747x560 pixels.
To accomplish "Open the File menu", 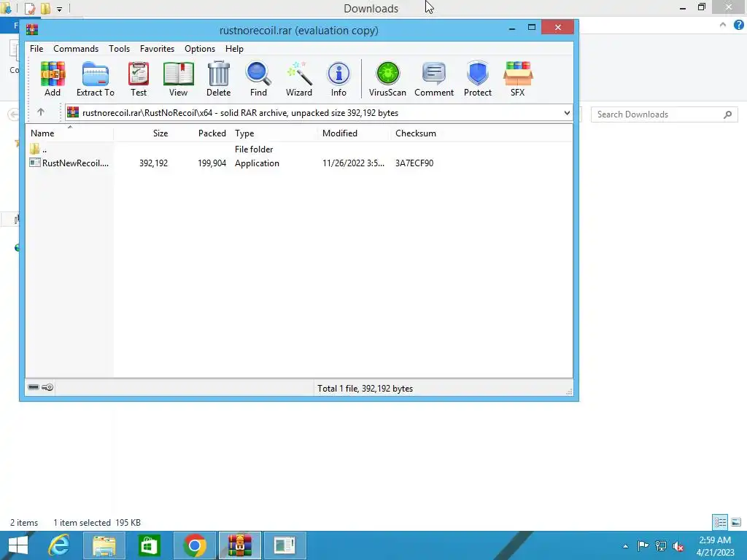I will pos(36,49).
